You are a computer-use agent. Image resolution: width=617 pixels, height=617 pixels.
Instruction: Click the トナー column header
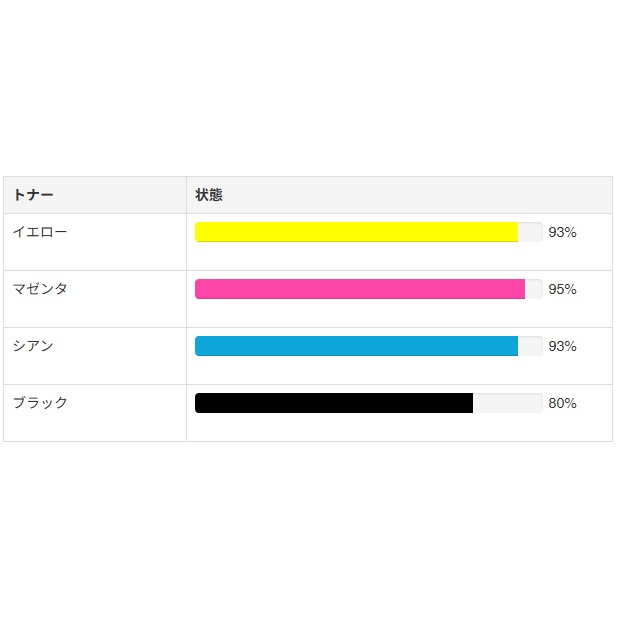(x=33, y=195)
